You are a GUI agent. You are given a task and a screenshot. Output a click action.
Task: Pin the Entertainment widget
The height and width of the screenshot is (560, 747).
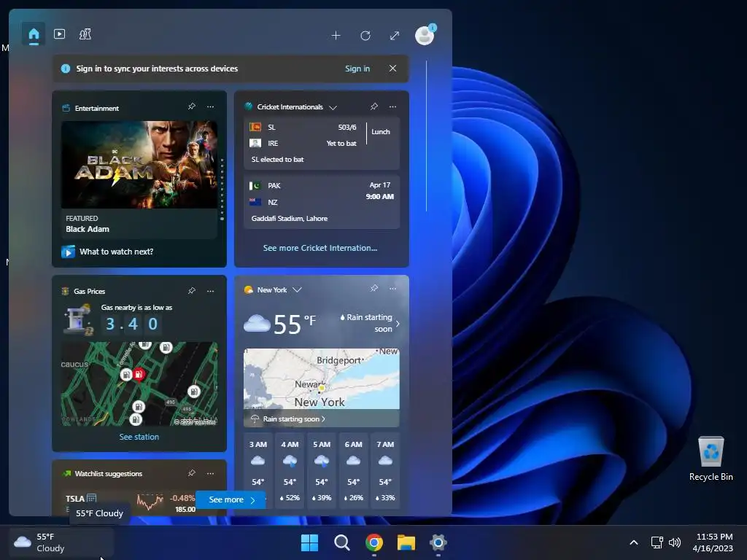[192, 106]
